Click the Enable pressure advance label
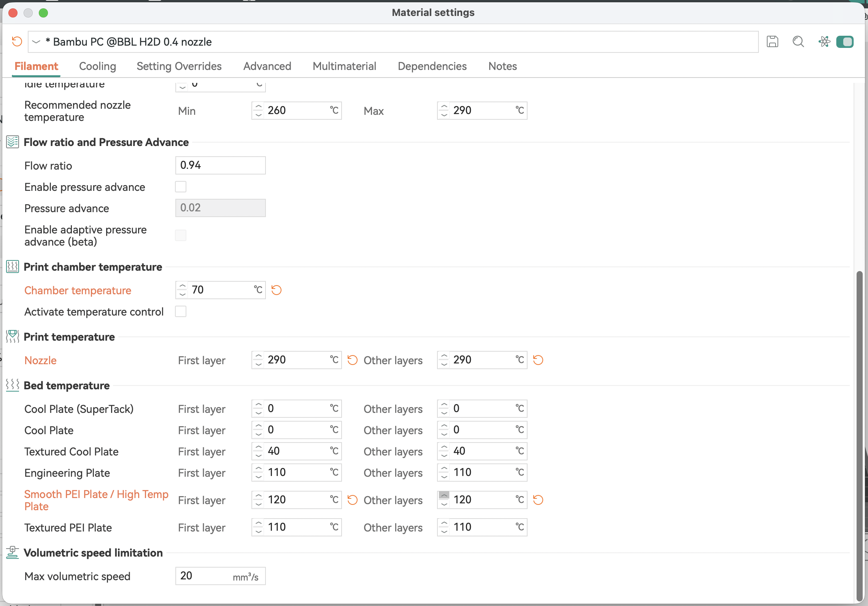Image resolution: width=868 pixels, height=606 pixels. click(x=84, y=187)
